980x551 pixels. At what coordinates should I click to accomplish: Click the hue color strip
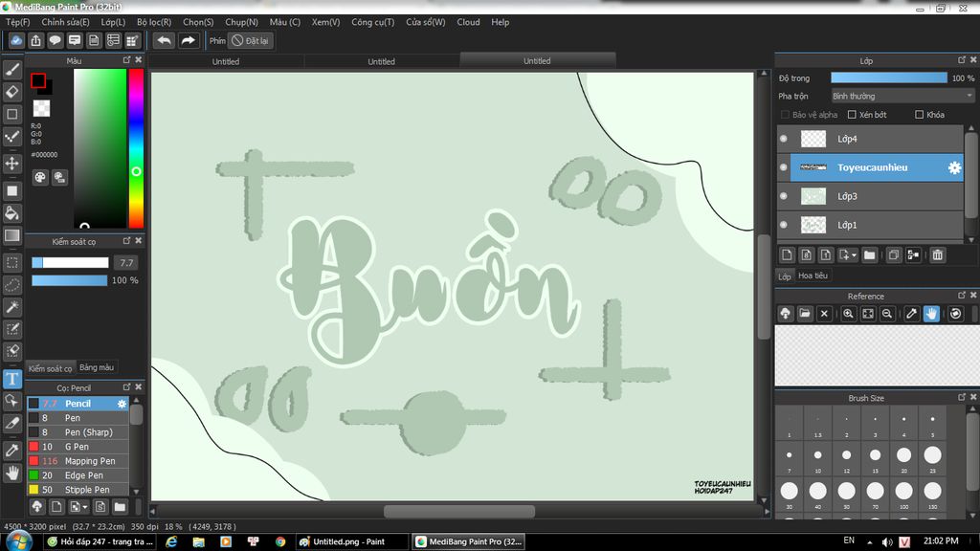coord(136,148)
